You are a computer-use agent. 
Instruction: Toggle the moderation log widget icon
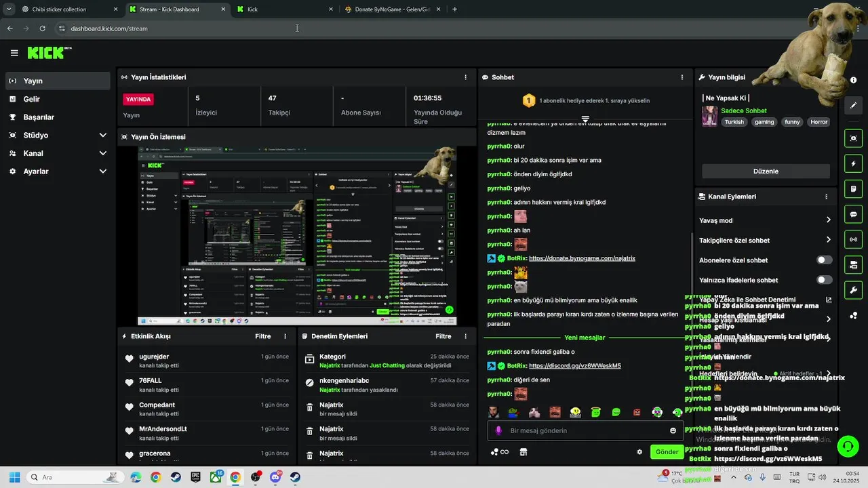pyautogui.click(x=853, y=188)
